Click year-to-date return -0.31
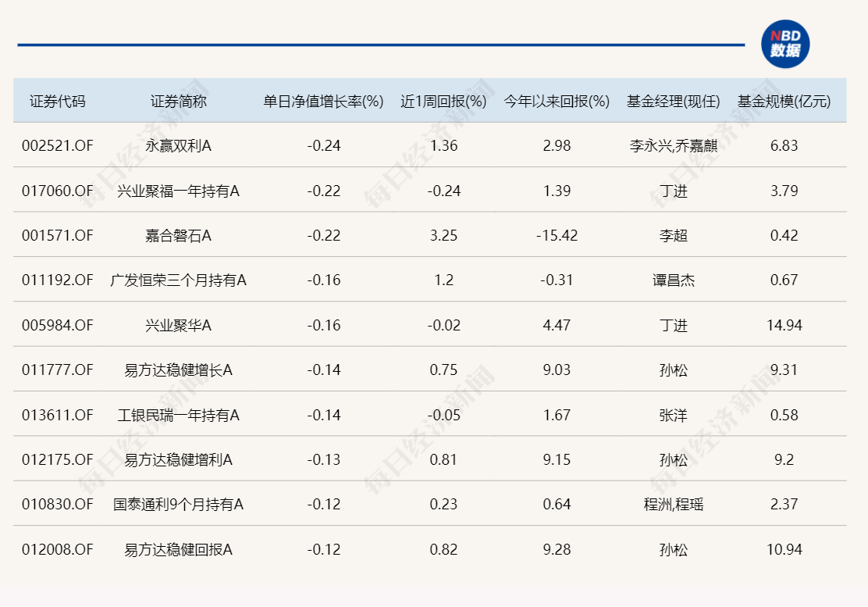The image size is (868, 607). tap(557, 280)
